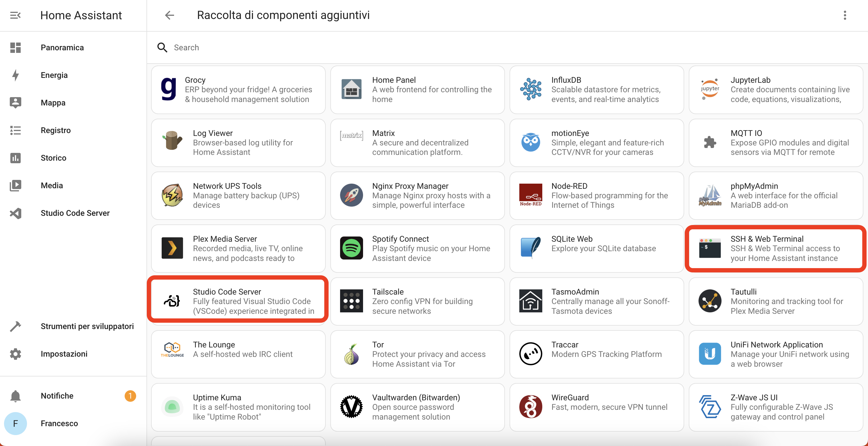Click The Lounge add-on logo
Image resolution: width=868 pixels, height=446 pixels.
[x=172, y=350]
